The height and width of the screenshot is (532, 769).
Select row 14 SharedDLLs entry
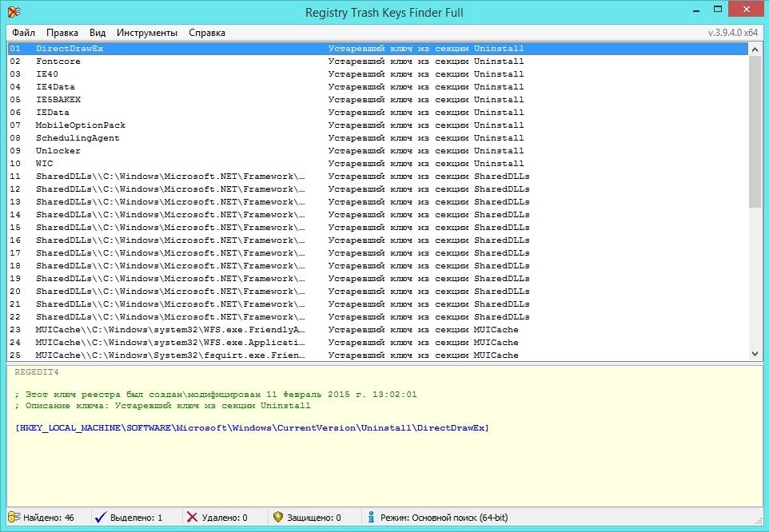pyautogui.click(x=377, y=215)
